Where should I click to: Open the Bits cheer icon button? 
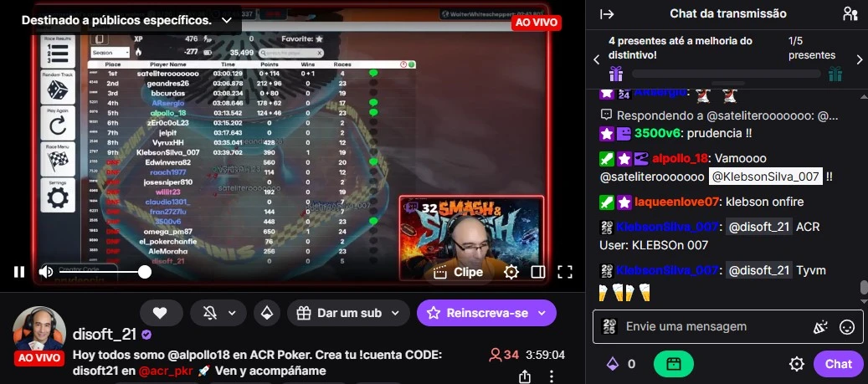(x=267, y=313)
